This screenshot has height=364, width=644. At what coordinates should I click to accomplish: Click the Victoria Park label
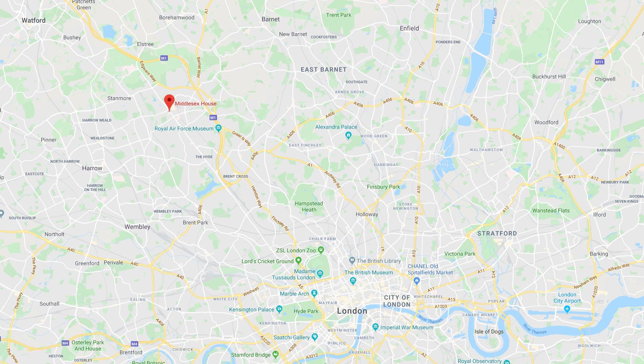pos(460,254)
